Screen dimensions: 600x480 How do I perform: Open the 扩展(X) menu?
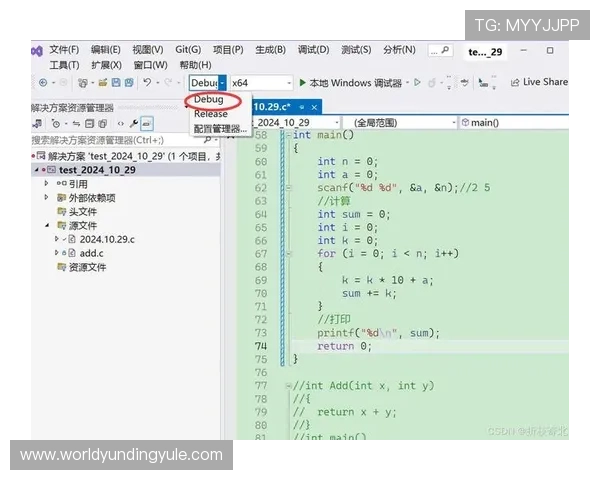[x=106, y=65]
